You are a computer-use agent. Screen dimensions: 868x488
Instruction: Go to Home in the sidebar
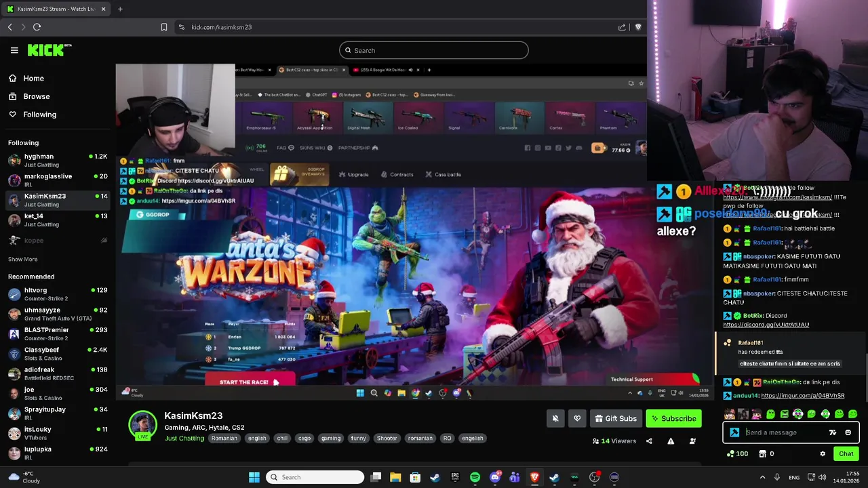[33, 78]
